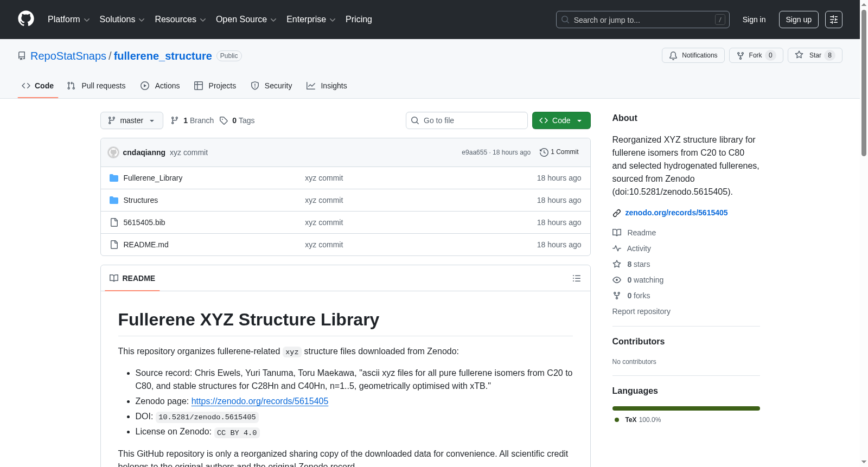868x467 pixels.
Task: Click the repository book icon beside RepoStatSnaps
Action: 22,56
